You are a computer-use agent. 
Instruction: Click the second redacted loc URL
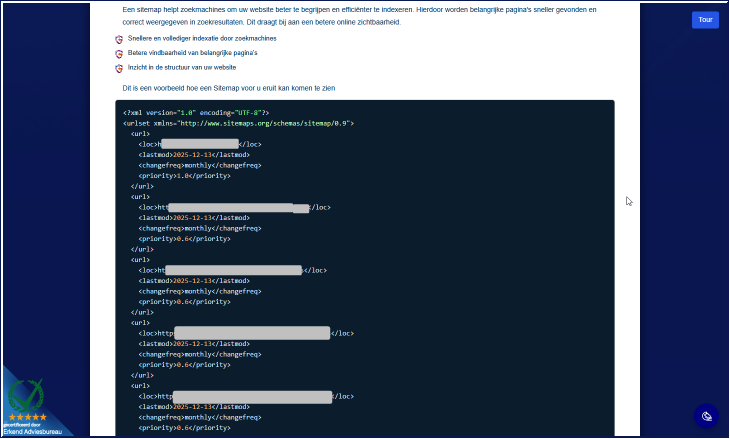(240, 208)
